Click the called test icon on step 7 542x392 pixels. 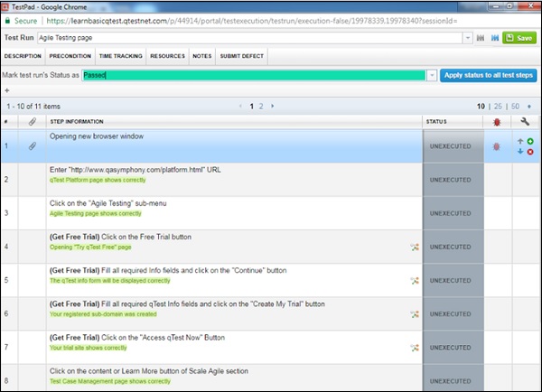coord(415,348)
